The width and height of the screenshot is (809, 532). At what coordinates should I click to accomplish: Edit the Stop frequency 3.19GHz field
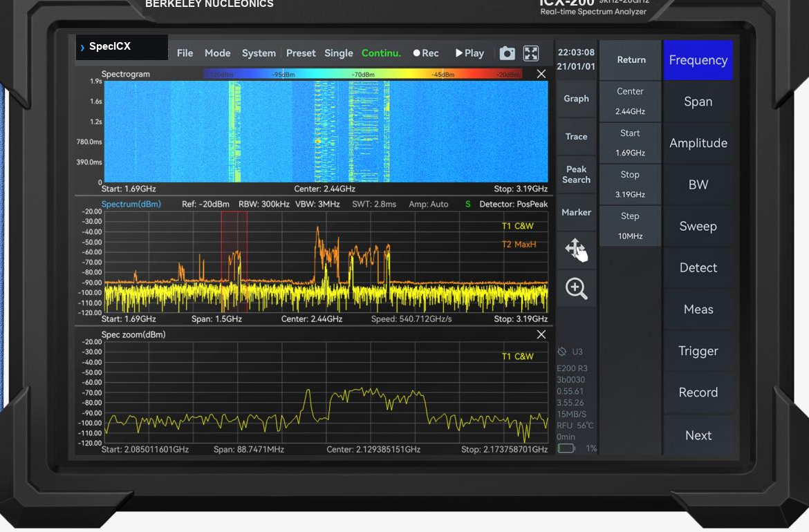[x=631, y=184]
